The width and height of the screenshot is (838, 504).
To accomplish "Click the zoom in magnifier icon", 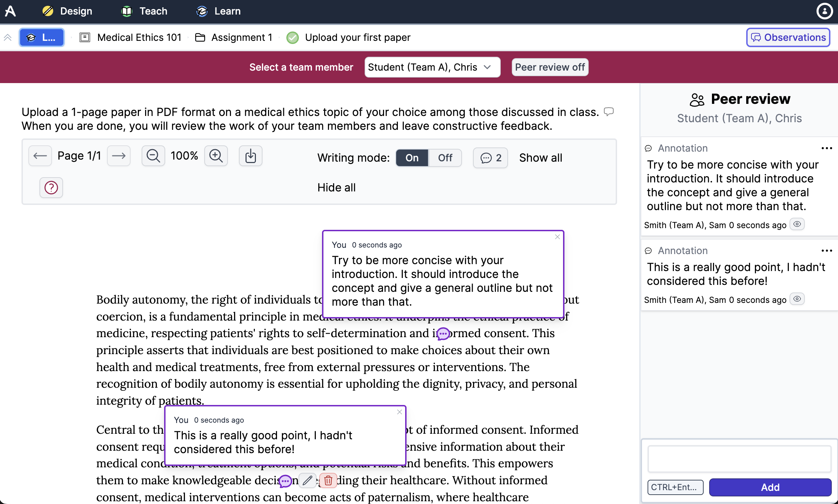I will tap(216, 156).
